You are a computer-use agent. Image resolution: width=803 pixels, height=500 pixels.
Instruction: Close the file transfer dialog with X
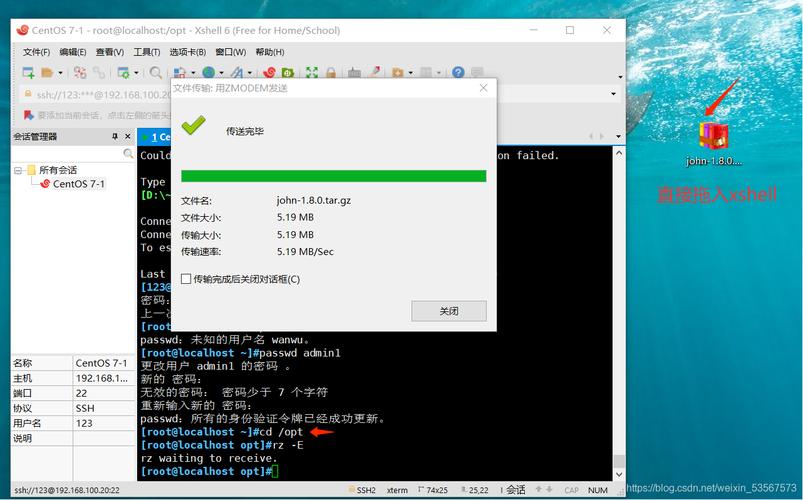coord(484,88)
